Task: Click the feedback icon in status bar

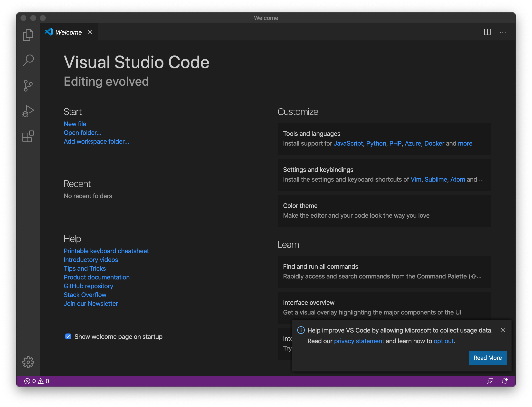Action: pyautogui.click(x=490, y=381)
